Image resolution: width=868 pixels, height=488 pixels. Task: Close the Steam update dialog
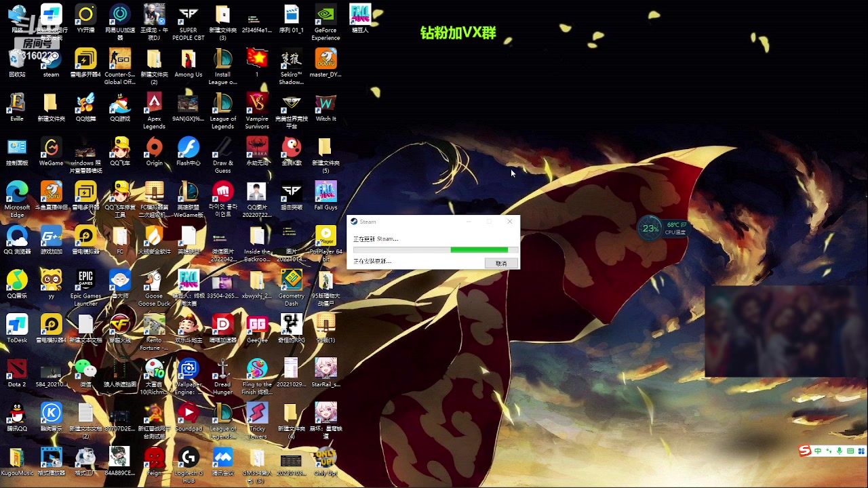(510, 222)
